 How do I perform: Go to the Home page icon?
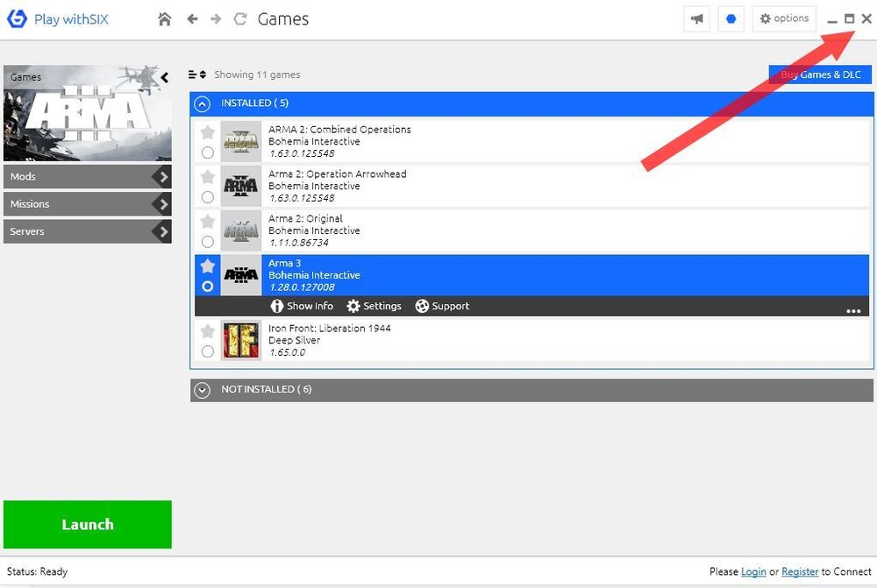165,19
